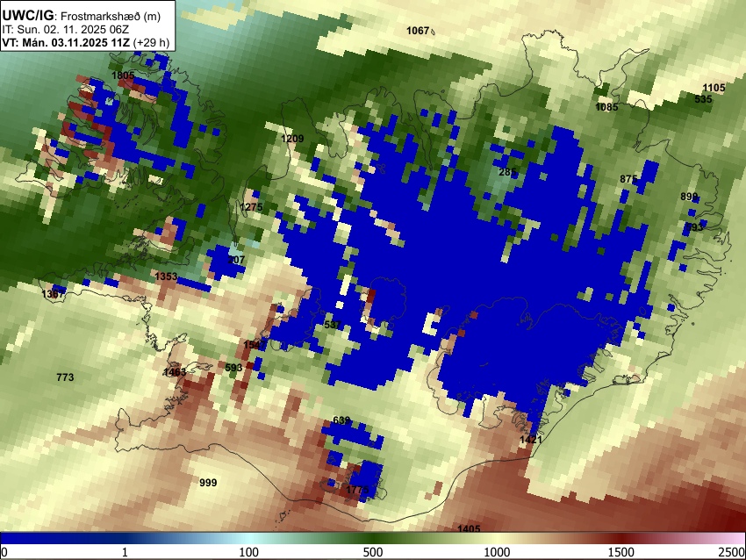Click the 1353 map label
This screenshot has width=746, height=560.
(166, 276)
